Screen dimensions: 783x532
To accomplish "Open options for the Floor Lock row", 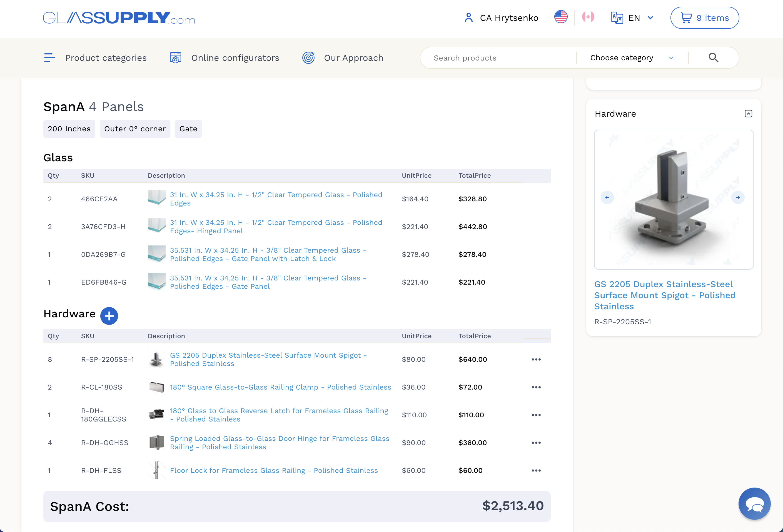I will pos(536,470).
